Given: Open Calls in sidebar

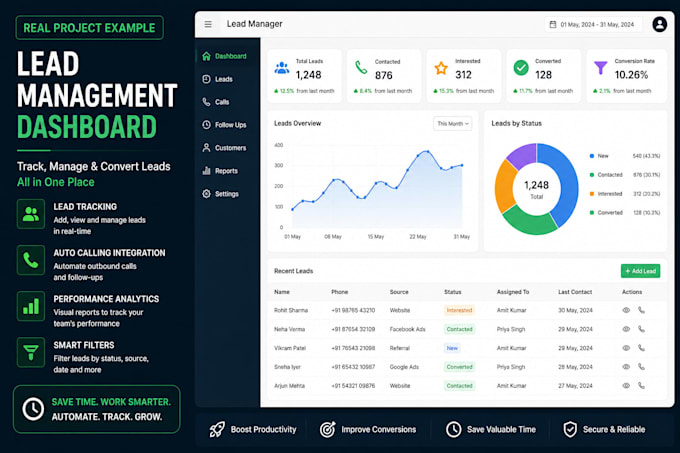Looking at the screenshot, I should pyautogui.click(x=228, y=102).
